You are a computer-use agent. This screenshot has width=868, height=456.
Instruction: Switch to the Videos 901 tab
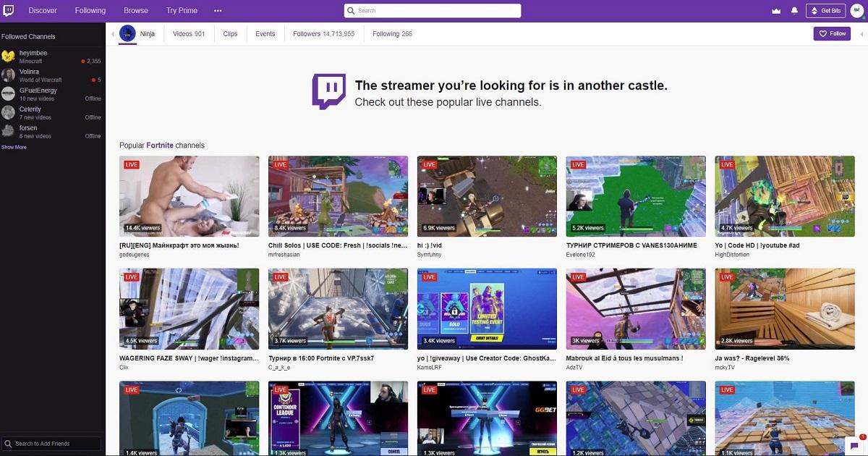tap(189, 34)
